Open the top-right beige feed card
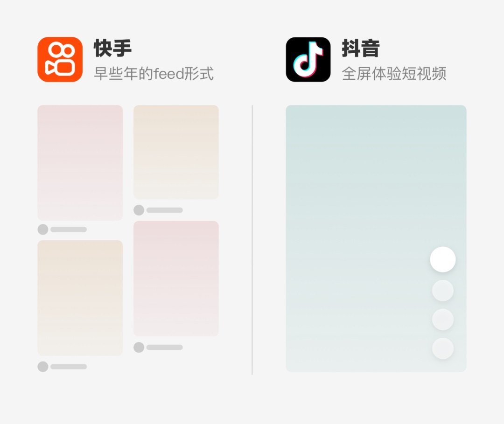 tap(176, 152)
